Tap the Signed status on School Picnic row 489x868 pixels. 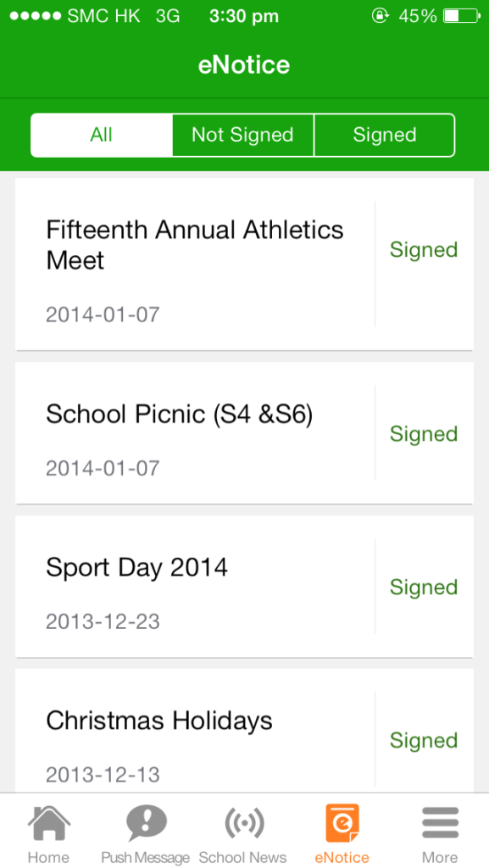[423, 433]
